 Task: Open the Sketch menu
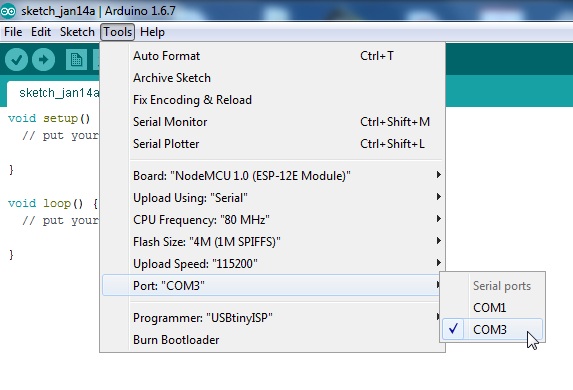tap(77, 32)
